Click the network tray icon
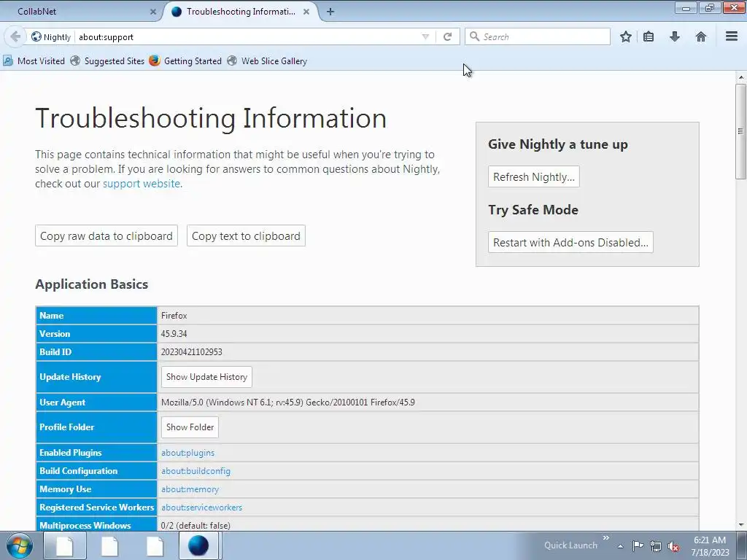This screenshot has width=747, height=560. 656,546
